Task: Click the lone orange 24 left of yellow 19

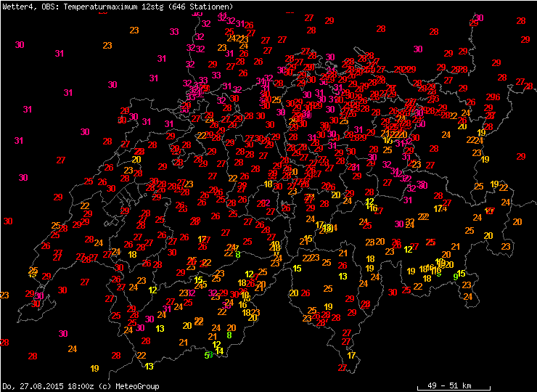Action: point(72,348)
